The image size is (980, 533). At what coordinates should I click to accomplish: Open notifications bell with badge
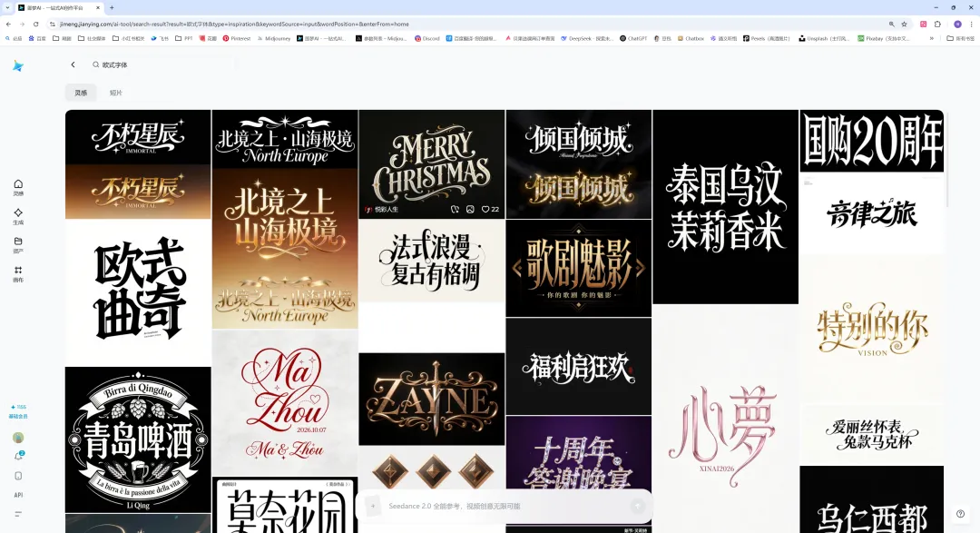click(18, 457)
